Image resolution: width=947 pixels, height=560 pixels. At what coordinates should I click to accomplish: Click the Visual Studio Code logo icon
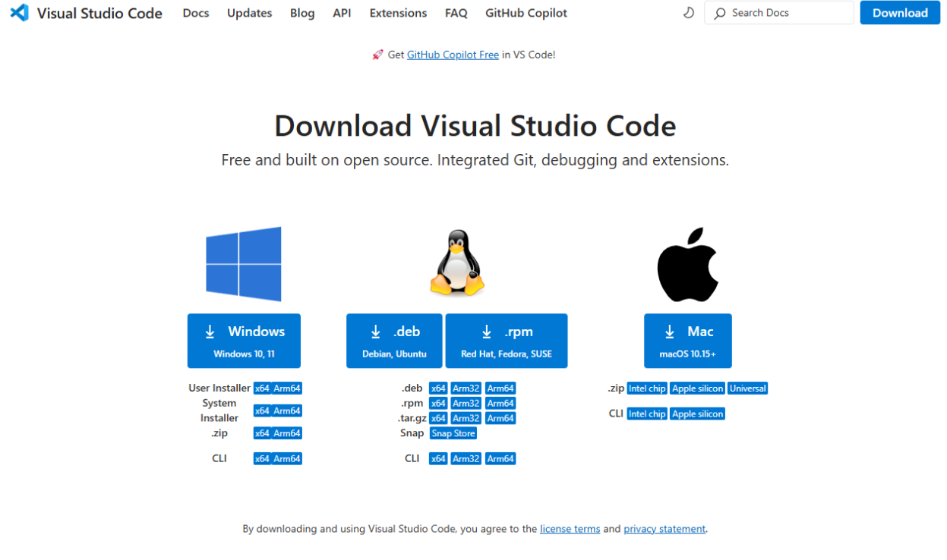pyautogui.click(x=19, y=13)
